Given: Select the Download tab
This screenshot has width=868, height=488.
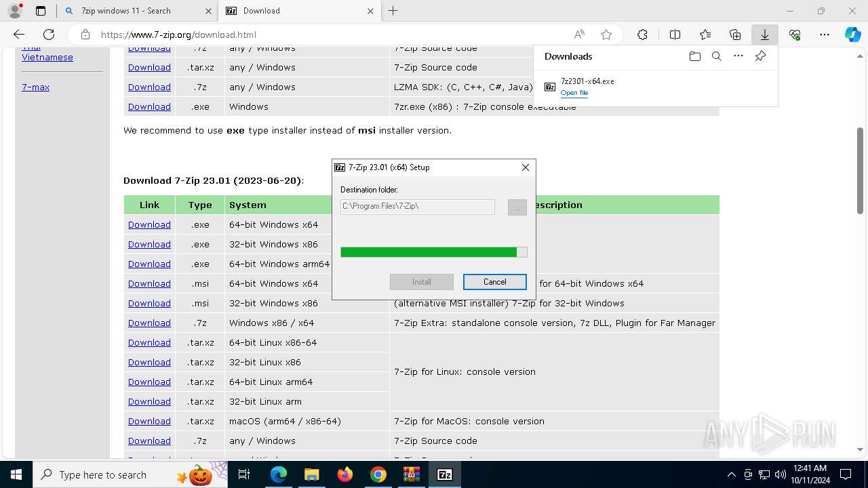Looking at the screenshot, I should click(300, 11).
